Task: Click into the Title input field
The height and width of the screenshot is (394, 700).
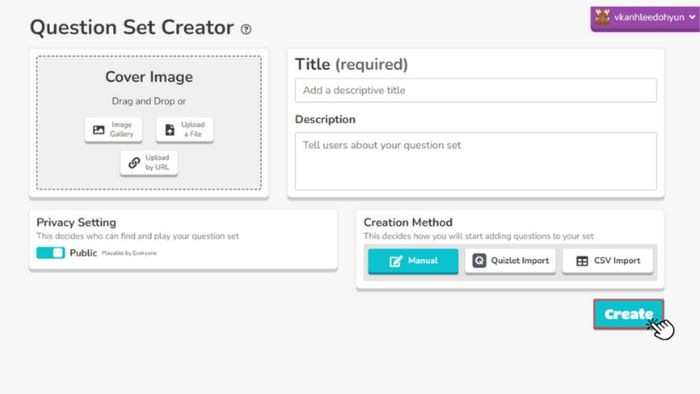Action: coord(475,90)
